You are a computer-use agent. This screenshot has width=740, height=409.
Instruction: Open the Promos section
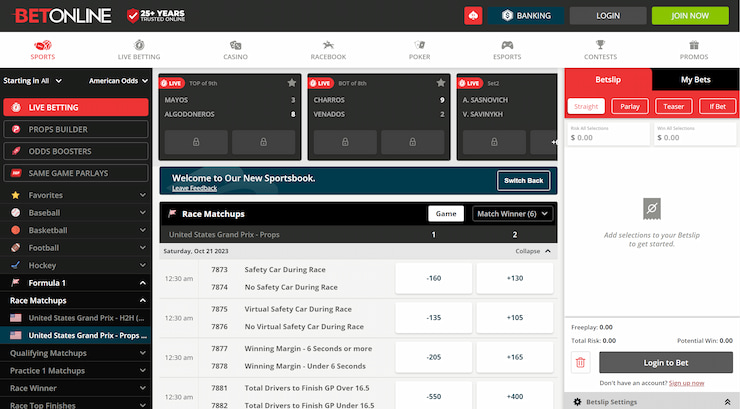pos(694,50)
